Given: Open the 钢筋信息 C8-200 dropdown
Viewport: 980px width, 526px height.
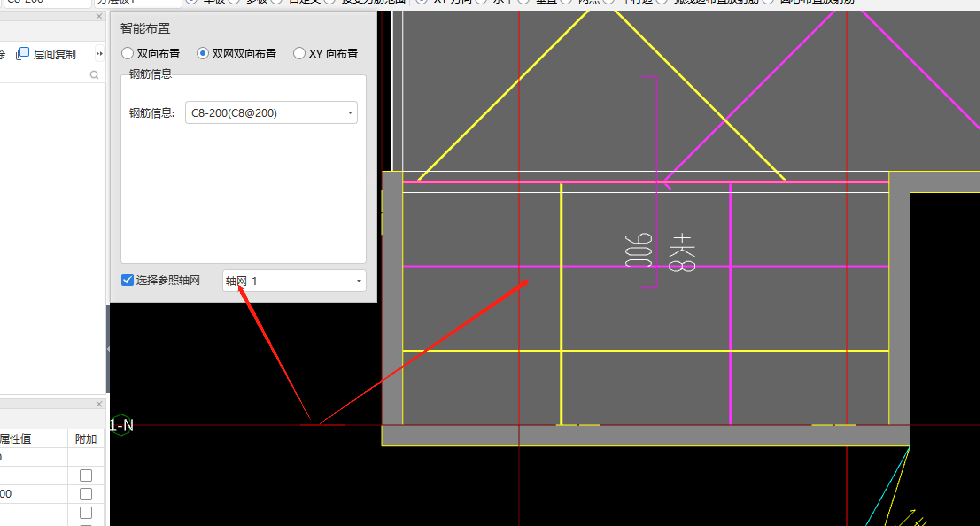Looking at the screenshot, I should pyautogui.click(x=350, y=113).
